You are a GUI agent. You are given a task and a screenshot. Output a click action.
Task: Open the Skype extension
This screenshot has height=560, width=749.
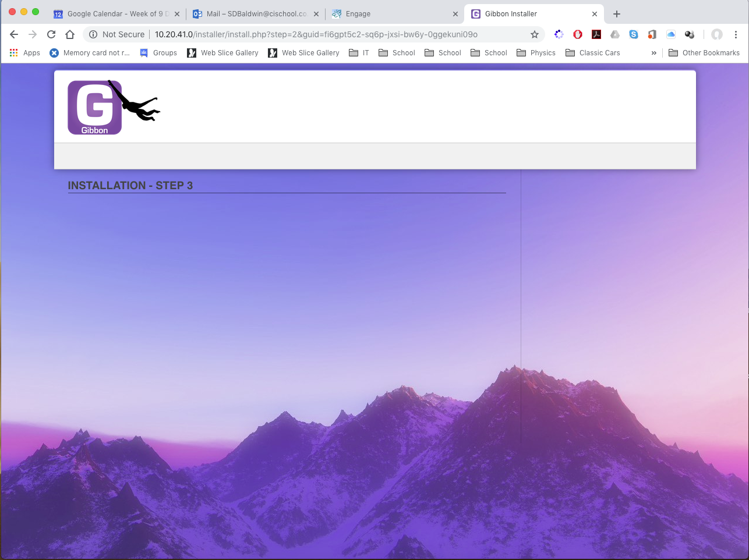pyautogui.click(x=634, y=34)
